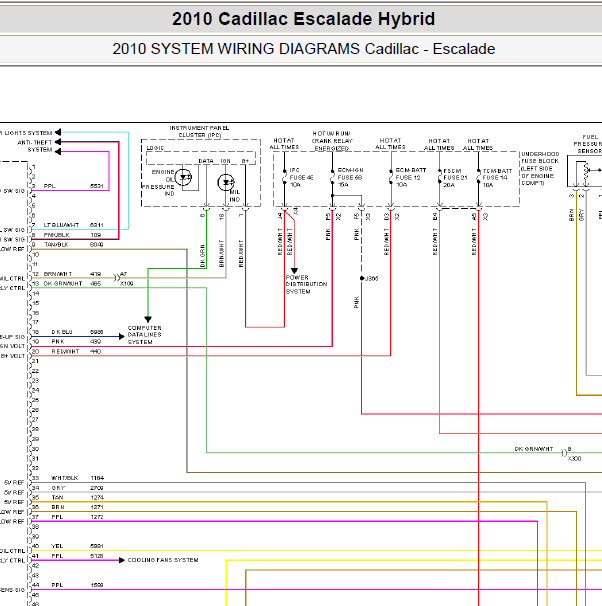Click the 2010 Cadillac Escalade Hybrid title
The width and height of the screenshot is (602, 606).
click(x=303, y=19)
